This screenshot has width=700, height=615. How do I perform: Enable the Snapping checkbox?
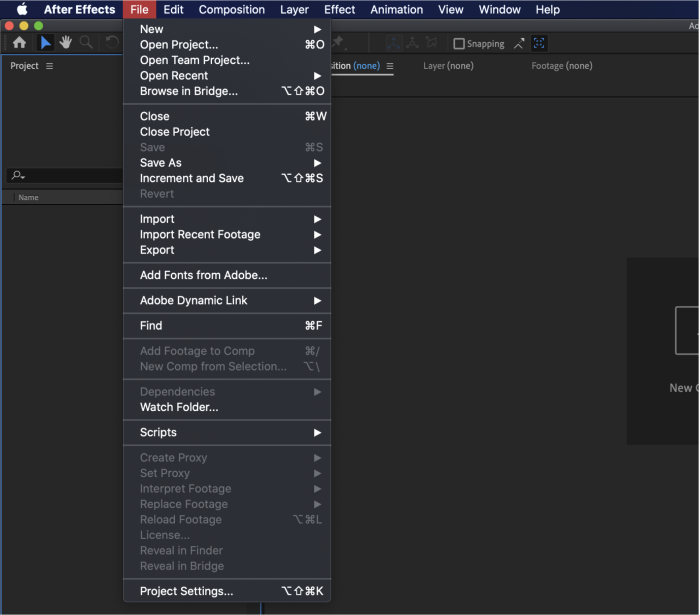[x=458, y=44]
